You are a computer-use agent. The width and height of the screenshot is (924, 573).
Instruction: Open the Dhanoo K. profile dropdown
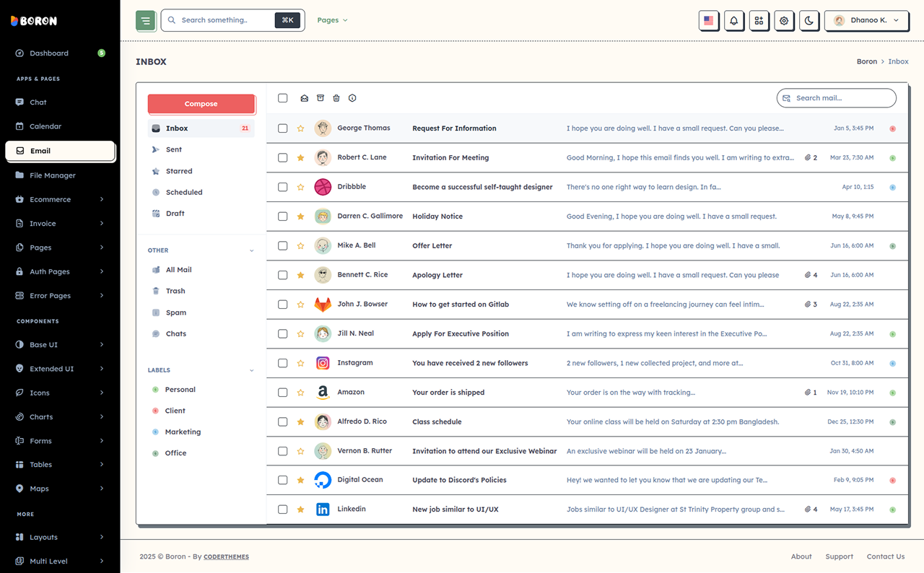(x=866, y=20)
